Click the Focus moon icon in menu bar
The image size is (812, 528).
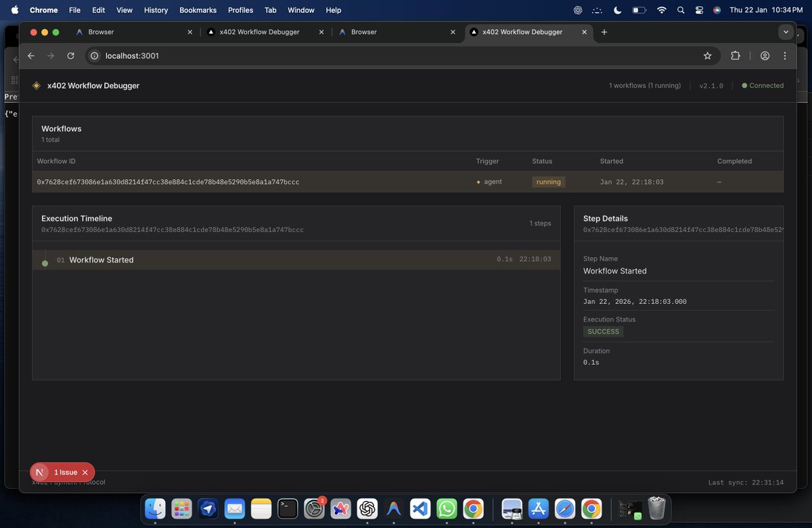618,10
